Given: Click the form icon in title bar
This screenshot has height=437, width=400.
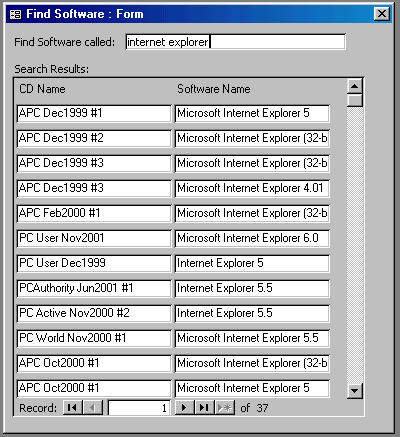Looking at the screenshot, I should click(15, 14).
